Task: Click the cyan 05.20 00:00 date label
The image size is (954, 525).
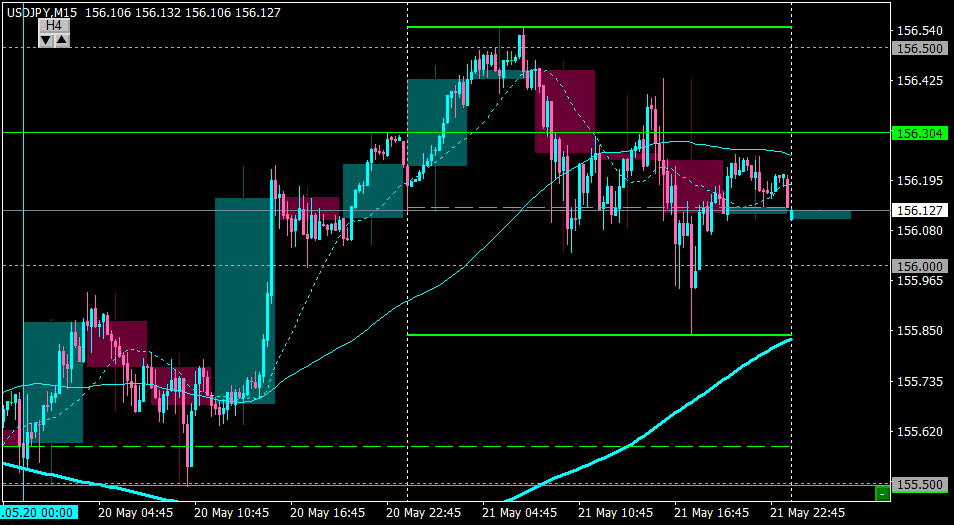Action: click(40, 512)
